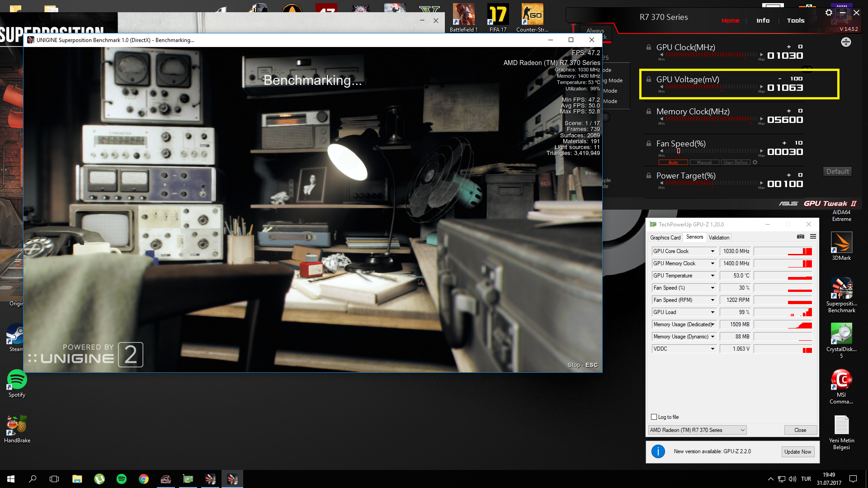
Task: Select User Define fan speed mode
Action: [736, 163]
